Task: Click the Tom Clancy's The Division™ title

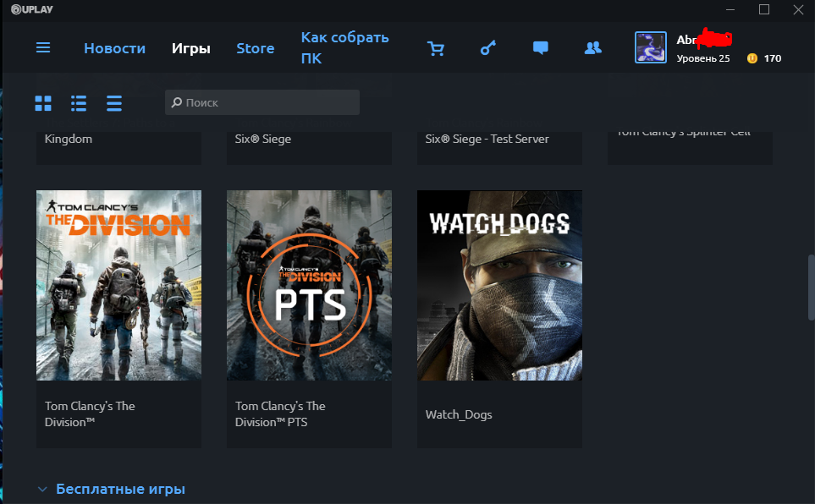Action: [90, 414]
